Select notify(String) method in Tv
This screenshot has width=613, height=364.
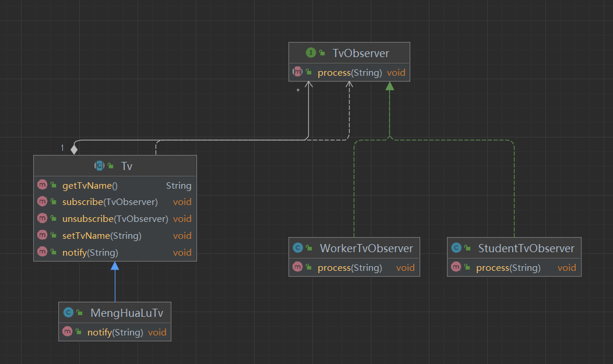(90, 253)
